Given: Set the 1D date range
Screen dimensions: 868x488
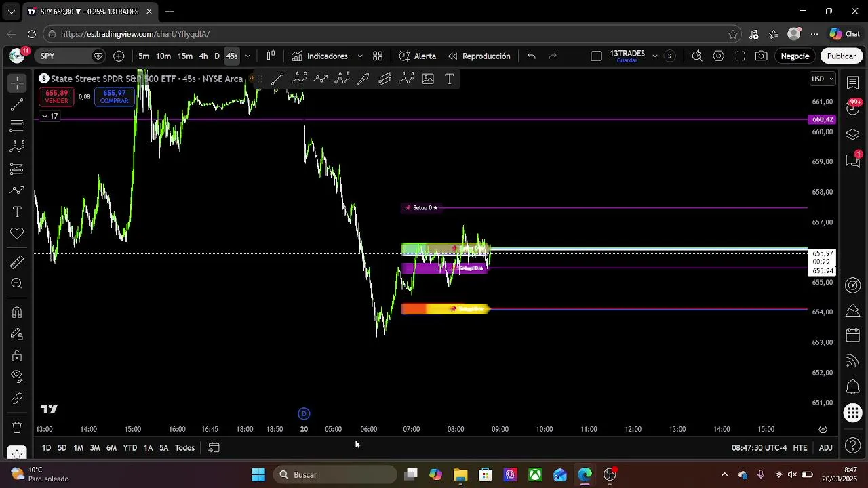Looking at the screenshot, I should (x=46, y=448).
